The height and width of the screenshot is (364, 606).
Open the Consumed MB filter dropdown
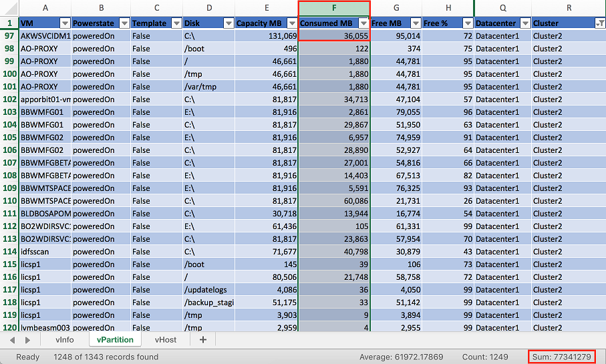(363, 23)
